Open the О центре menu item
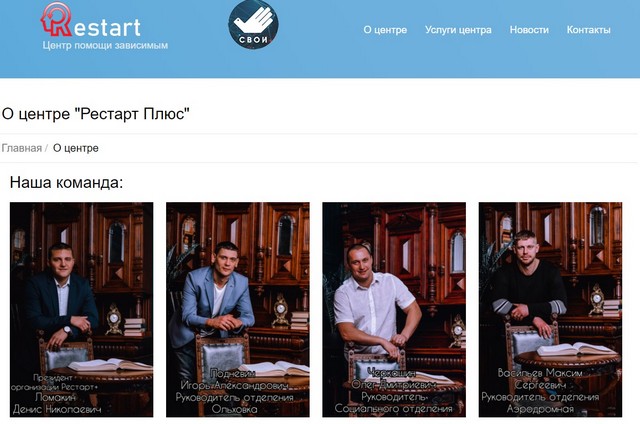This screenshot has width=640, height=424. (385, 30)
